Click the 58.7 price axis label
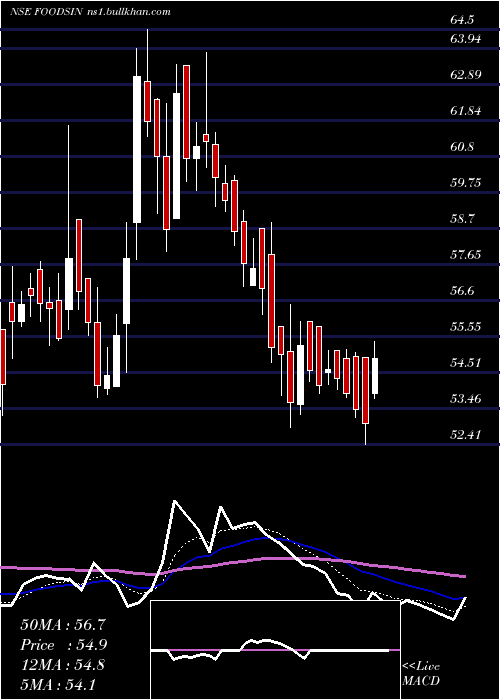Screen dimensions: 500x700 pyautogui.click(x=462, y=219)
